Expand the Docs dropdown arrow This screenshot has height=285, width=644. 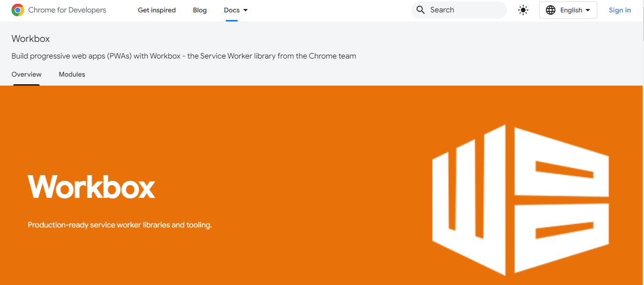click(x=246, y=10)
